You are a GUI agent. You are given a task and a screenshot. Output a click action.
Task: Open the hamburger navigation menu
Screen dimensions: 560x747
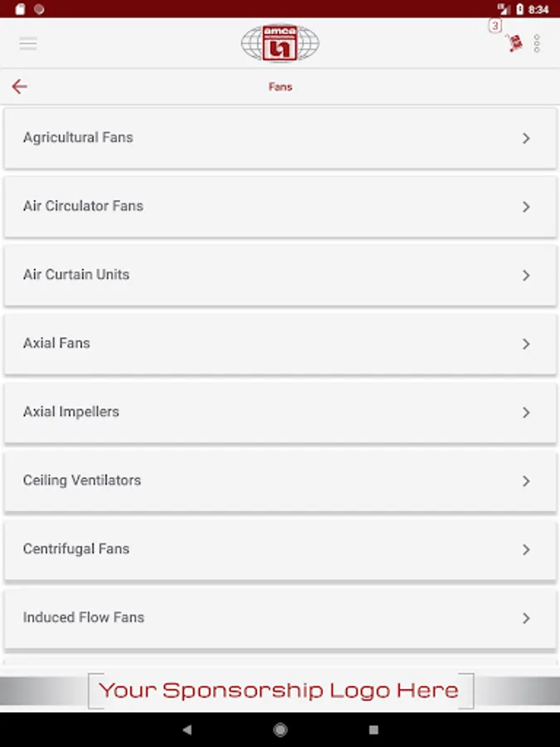pos(28,44)
